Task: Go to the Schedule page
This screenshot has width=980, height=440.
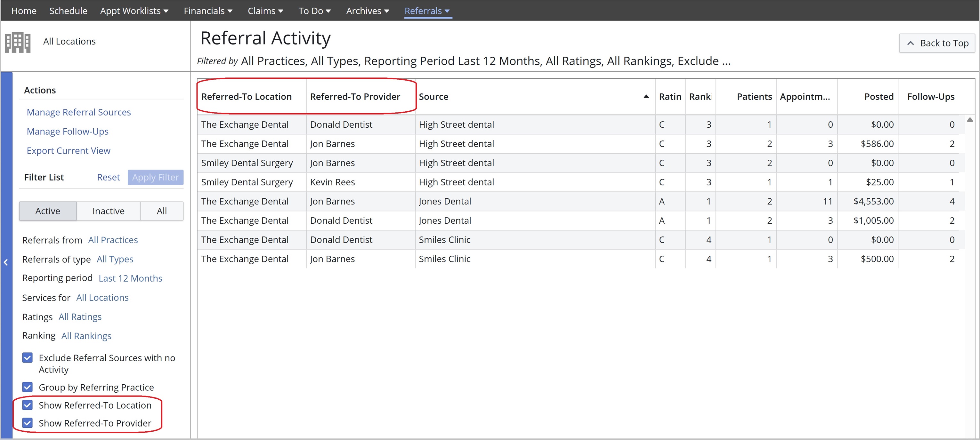Action: (x=68, y=11)
